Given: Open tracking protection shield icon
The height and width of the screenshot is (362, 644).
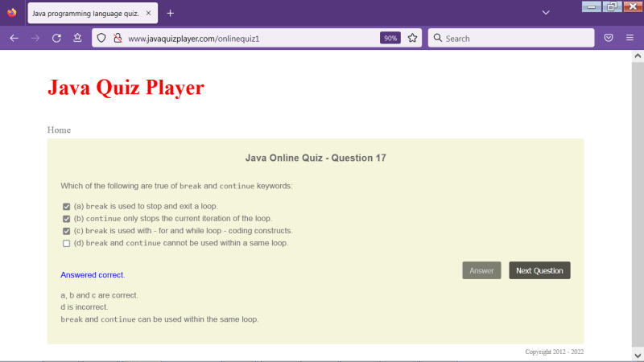Looking at the screenshot, I should tap(101, 38).
